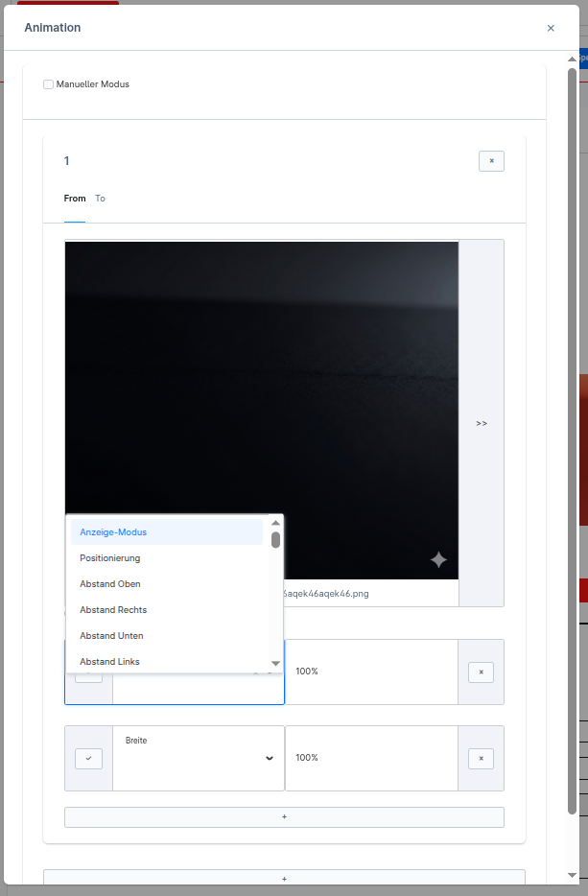This screenshot has height=896, width=588.
Task: Switch to the From tab
Action: coord(75,199)
